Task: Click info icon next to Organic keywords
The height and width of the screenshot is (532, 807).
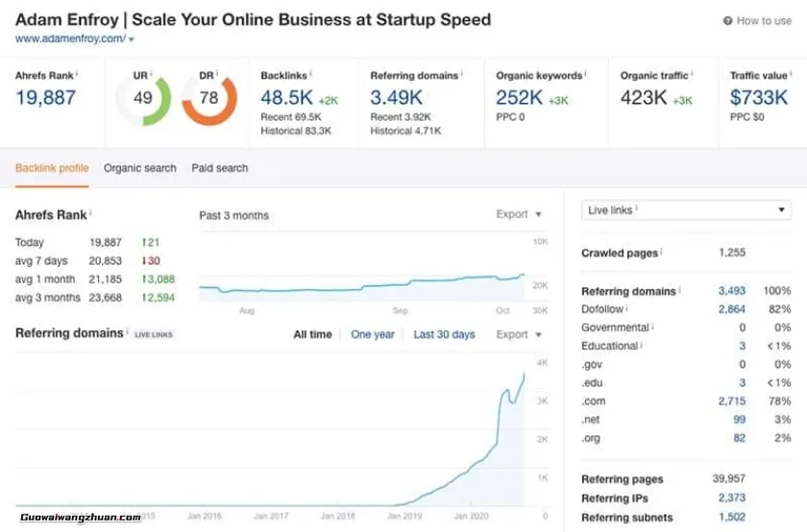Action: (586, 73)
